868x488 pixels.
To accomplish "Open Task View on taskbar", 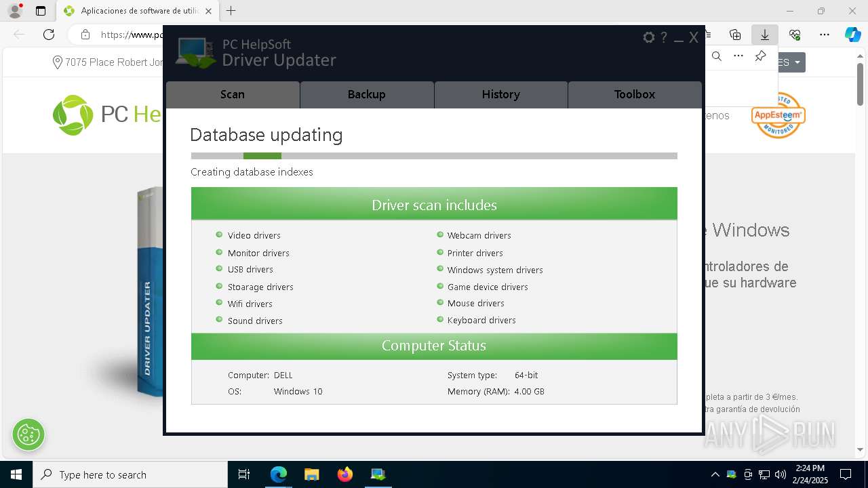I will click(244, 474).
